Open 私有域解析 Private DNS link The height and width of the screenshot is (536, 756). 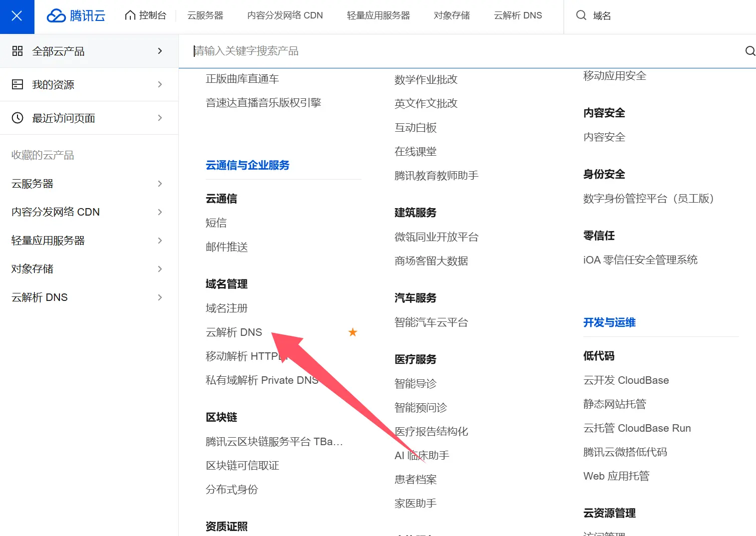262,380
